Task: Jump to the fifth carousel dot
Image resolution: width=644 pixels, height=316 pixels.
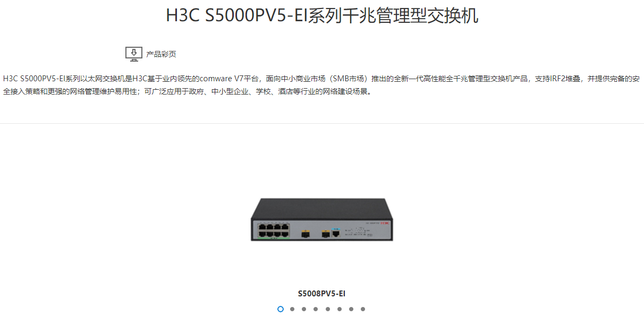Action: [x=327, y=309]
